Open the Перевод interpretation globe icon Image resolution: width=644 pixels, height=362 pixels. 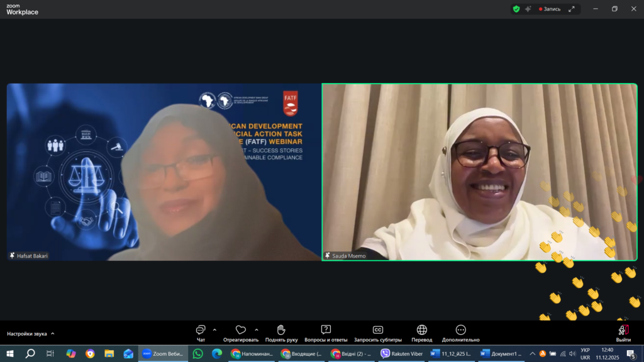tap(421, 331)
